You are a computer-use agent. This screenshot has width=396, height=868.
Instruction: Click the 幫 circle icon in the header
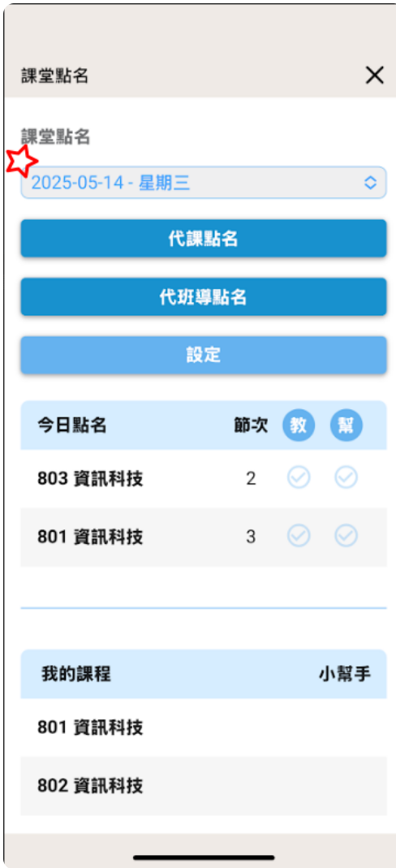pyautogui.click(x=346, y=425)
